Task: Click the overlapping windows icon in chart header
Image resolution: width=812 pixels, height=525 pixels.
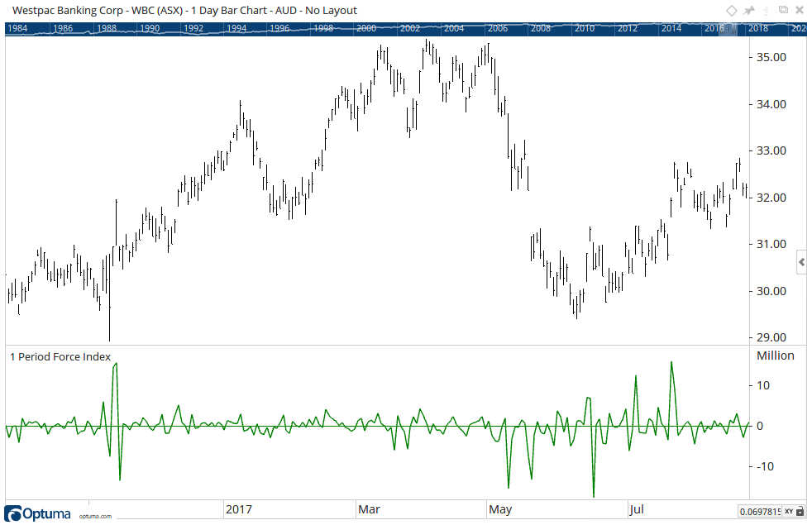Action: (784, 10)
